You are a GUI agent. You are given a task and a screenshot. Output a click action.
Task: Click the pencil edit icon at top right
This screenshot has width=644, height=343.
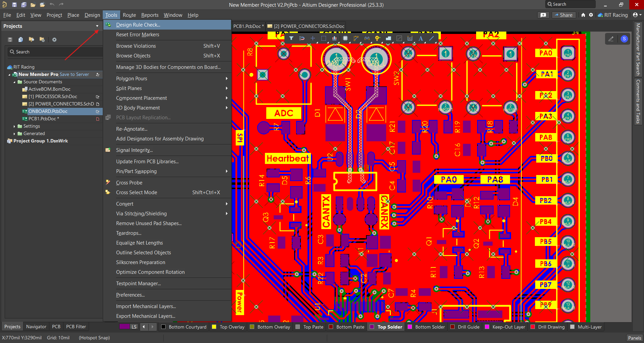point(611,39)
